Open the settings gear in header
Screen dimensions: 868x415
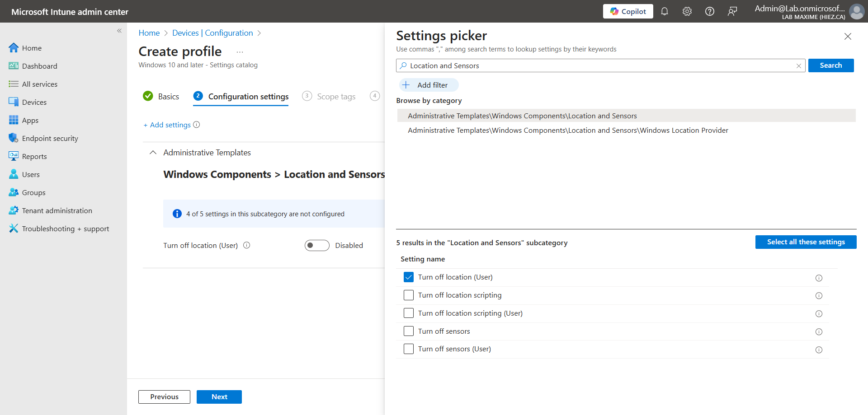click(687, 11)
